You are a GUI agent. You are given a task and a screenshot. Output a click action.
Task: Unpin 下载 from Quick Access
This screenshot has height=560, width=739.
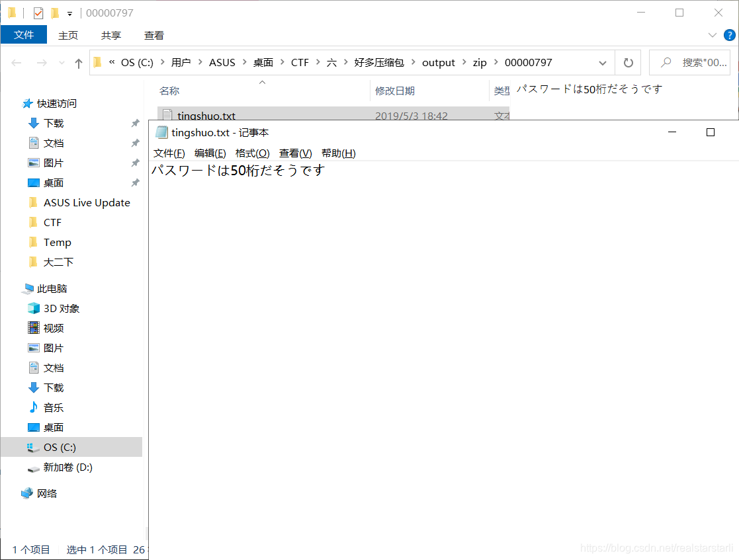pyautogui.click(x=134, y=123)
